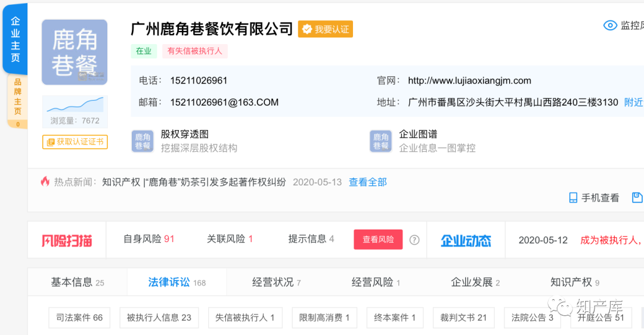Click email 15211026961@163.COM
Screen dimensions: 644x335
(x=224, y=102)
